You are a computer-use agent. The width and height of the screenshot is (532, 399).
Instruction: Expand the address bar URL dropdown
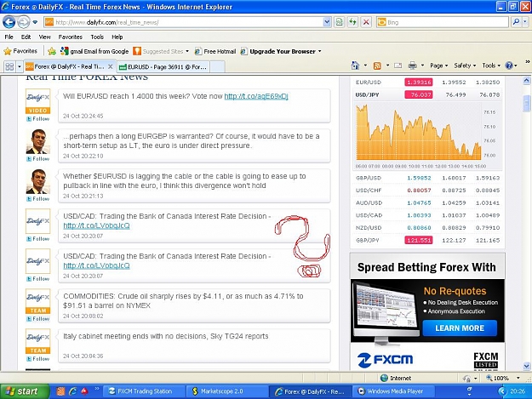(x=327, y=22)
